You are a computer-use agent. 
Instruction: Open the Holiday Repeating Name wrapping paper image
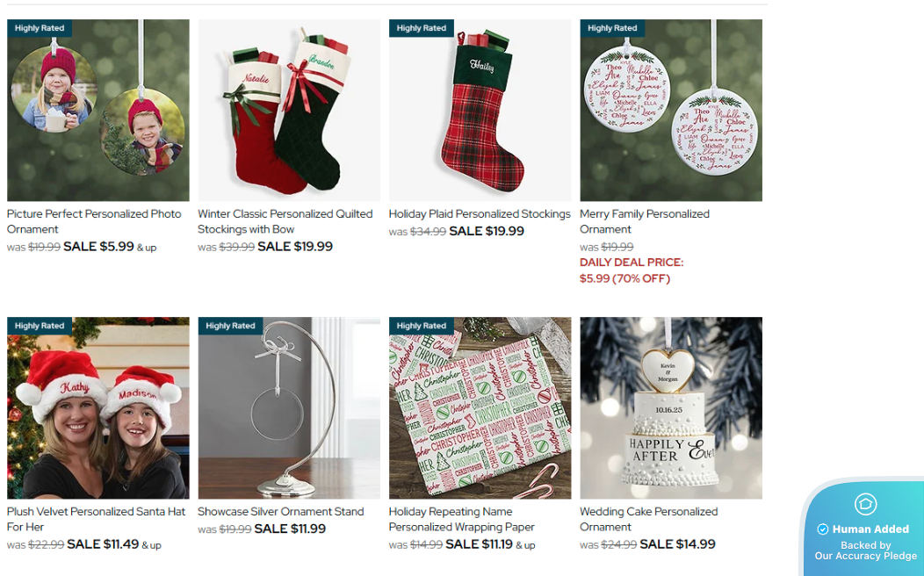[x=480, y=408]
